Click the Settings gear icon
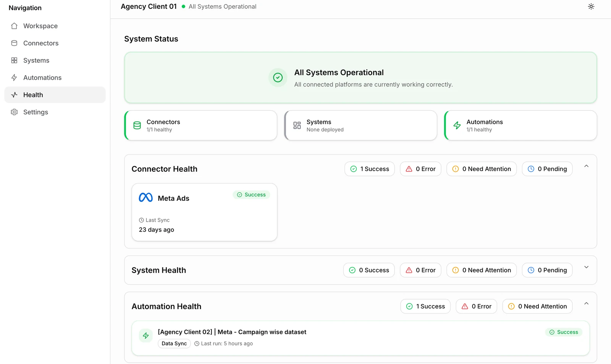 (x=14, y=112)
